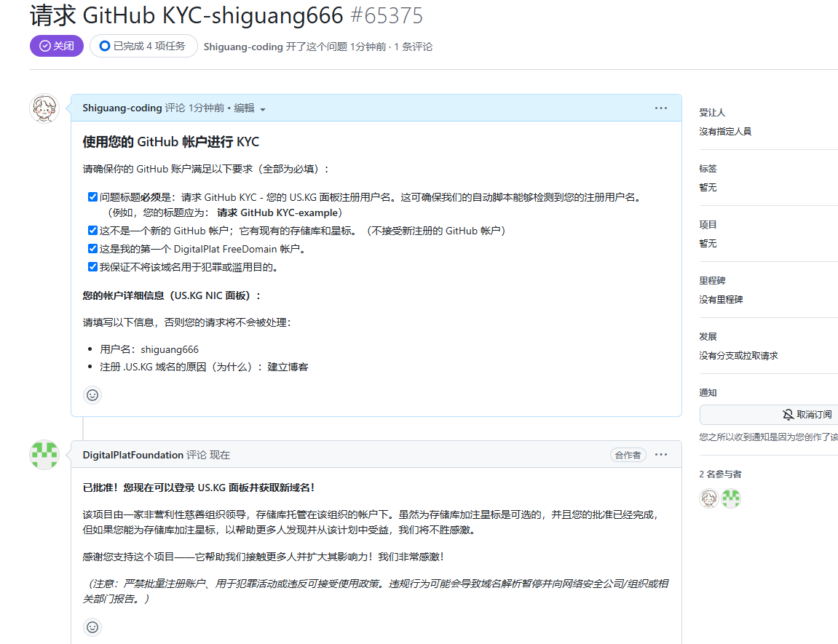Open the 受让人 assignees section
This screenshot has height=644, width=838.
tap(712, 113)
